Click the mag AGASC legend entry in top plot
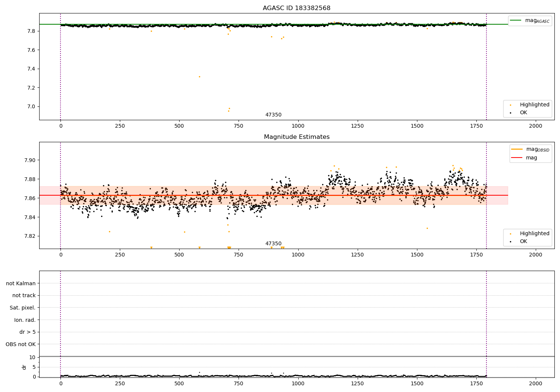Screen dimensions: 560x392 529,21
